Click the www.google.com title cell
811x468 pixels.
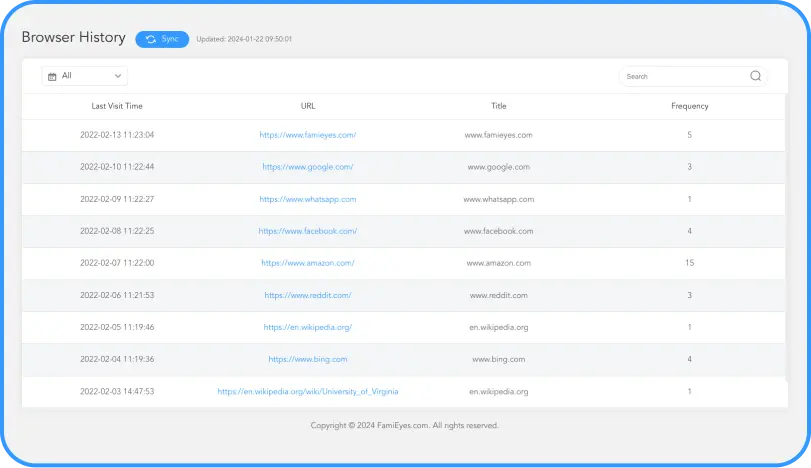(499, 167)
